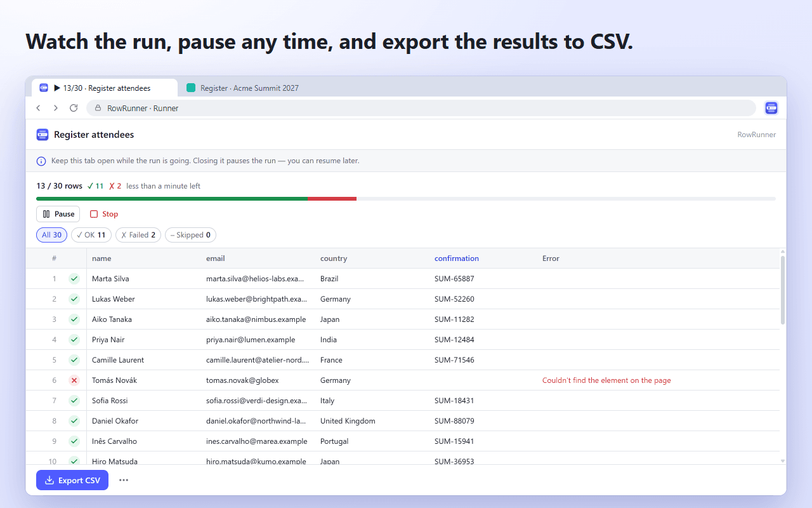Image resolution: width=812 pixels, height=508 pixels.
Task: Show only Skipped 0 rows
Action: tap(190, 235)
